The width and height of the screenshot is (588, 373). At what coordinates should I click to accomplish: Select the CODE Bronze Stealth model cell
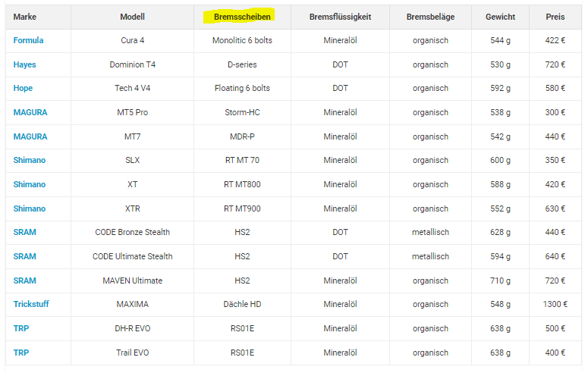132,232
